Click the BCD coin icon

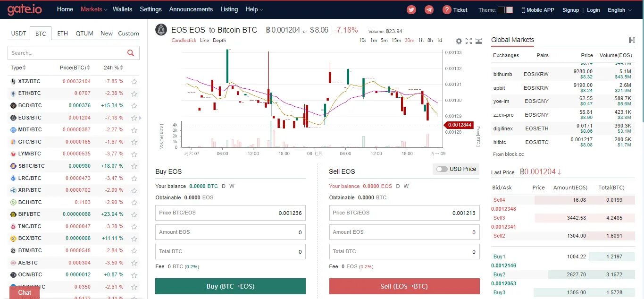click(x=14, y=105)
